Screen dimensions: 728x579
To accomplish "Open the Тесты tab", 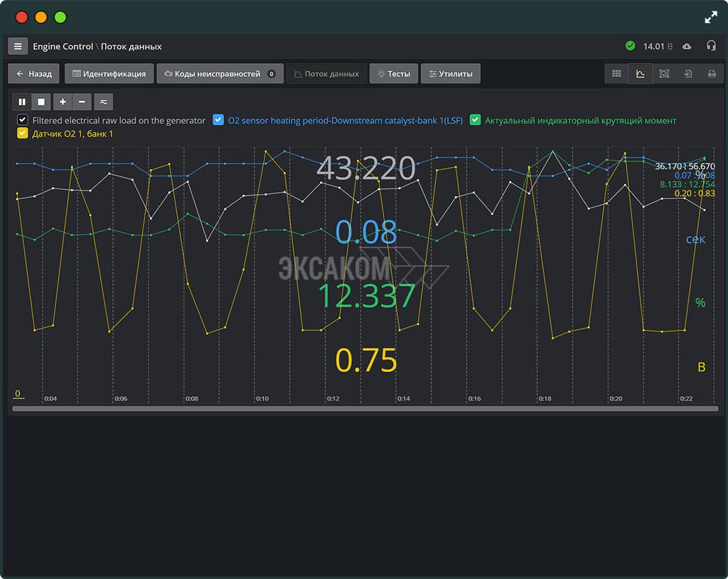I will (x=393, y=74).
